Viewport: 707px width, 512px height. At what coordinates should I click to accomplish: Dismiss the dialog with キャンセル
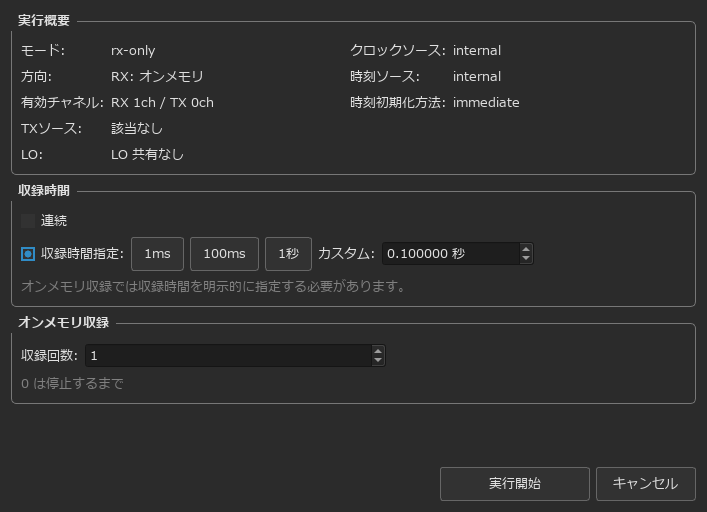pos(646,484)
